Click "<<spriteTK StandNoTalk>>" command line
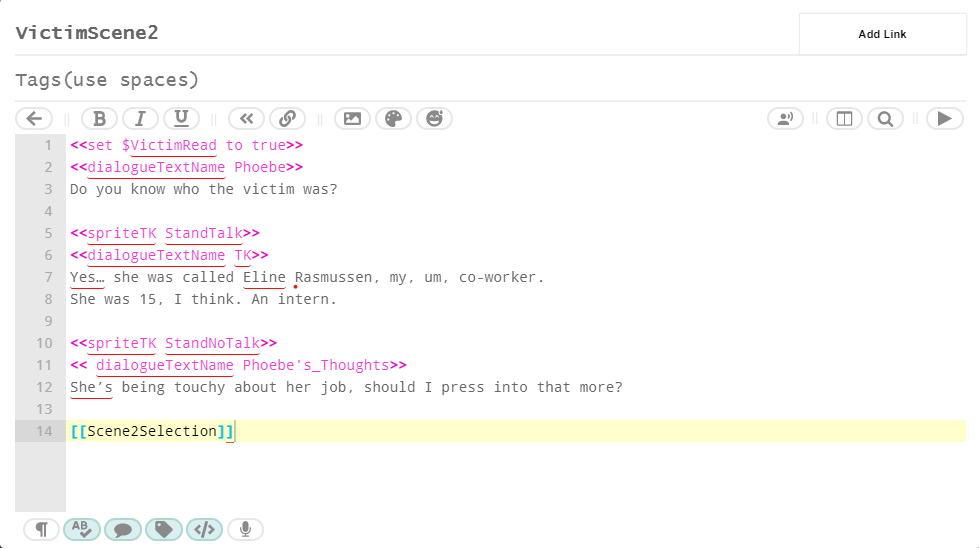Viewport: 979px width, 548px height. [x=174, y=343]
